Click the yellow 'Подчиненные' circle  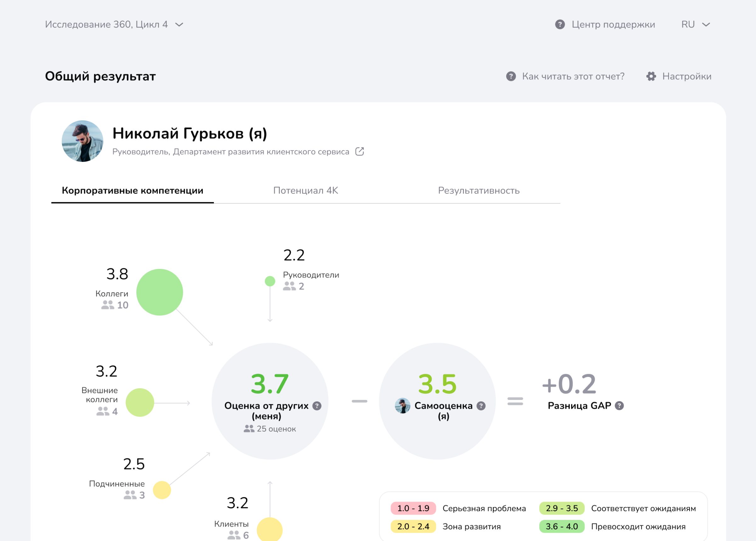162,490
